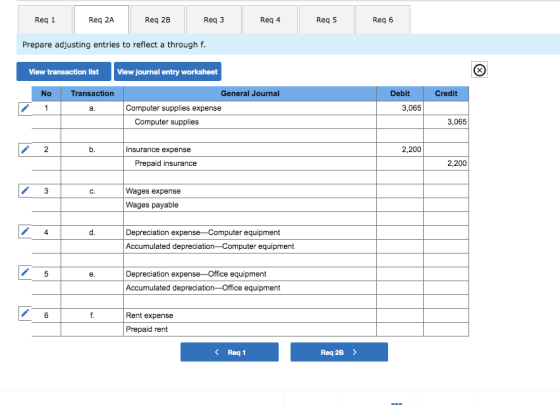Select the Prepaid rent cell
The image size is (560, 405).
250,329
